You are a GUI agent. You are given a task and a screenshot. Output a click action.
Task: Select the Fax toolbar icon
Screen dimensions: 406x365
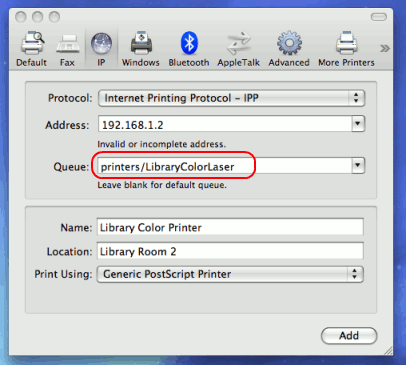coord(67,49)
